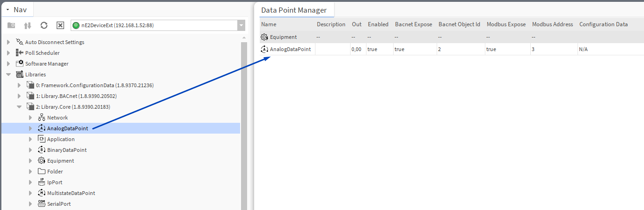
Task: Click the Equipment gear icon in table
Action: pyautogui.click(x=264, y=37)
